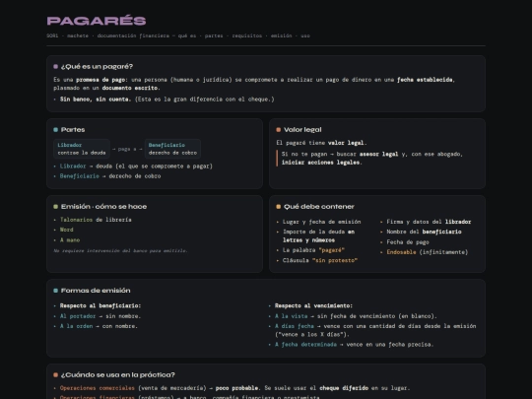Click the bullet Firma y datos del librador
Screen dimensions: 532x399
(x=429, y=222)
